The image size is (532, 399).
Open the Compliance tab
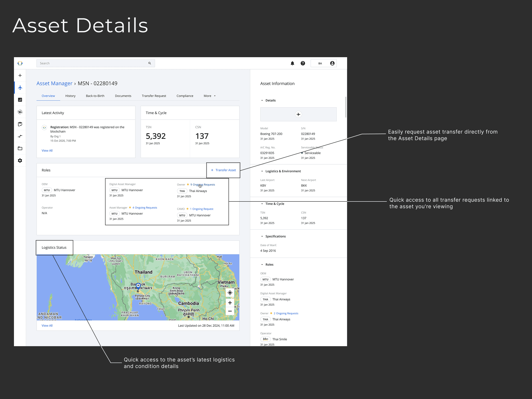pyautogui.click(x=185, y=96)
